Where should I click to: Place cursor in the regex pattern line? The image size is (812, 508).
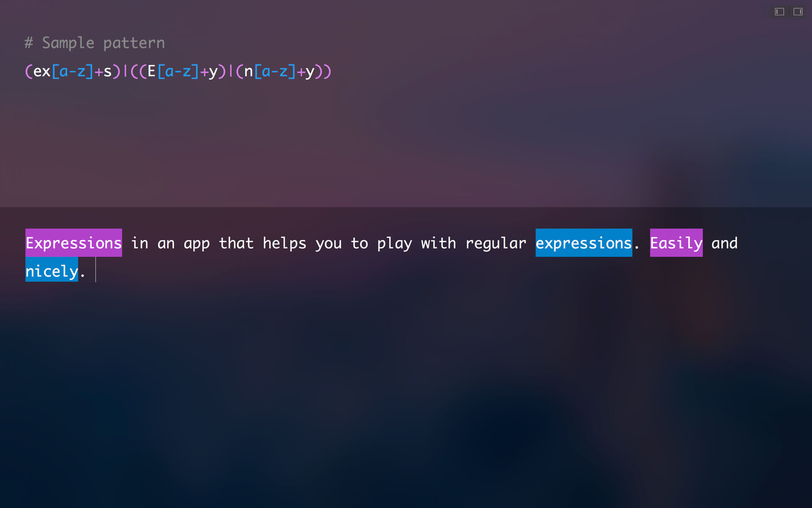[x=178, y=71]
